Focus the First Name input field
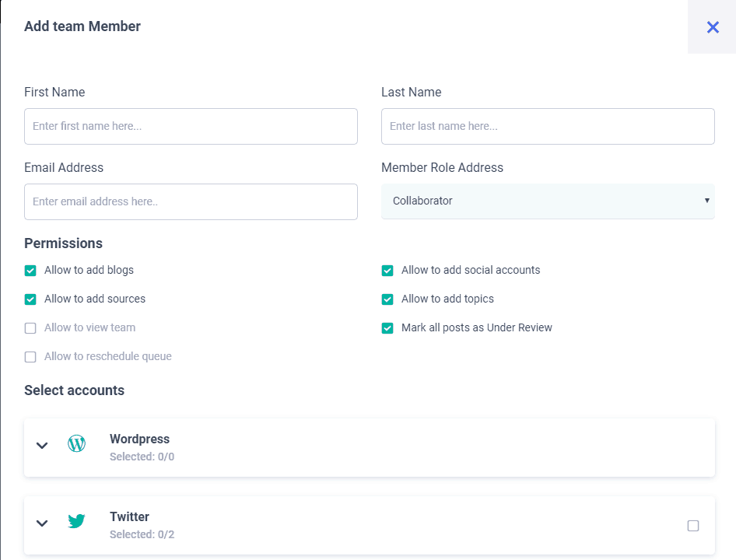This screenshot has width=736, height=560. [x=191, y=126]
